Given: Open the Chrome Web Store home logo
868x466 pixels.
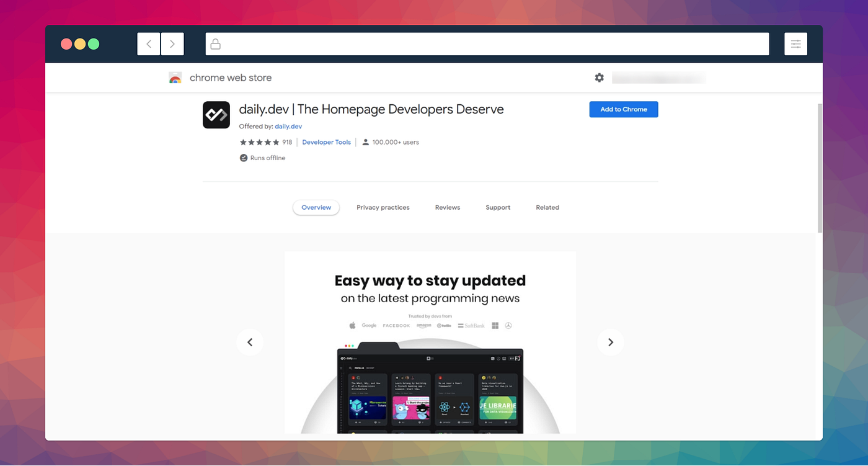Looking at the screenshot, I should pyautogui.click(x=175, y=78).
